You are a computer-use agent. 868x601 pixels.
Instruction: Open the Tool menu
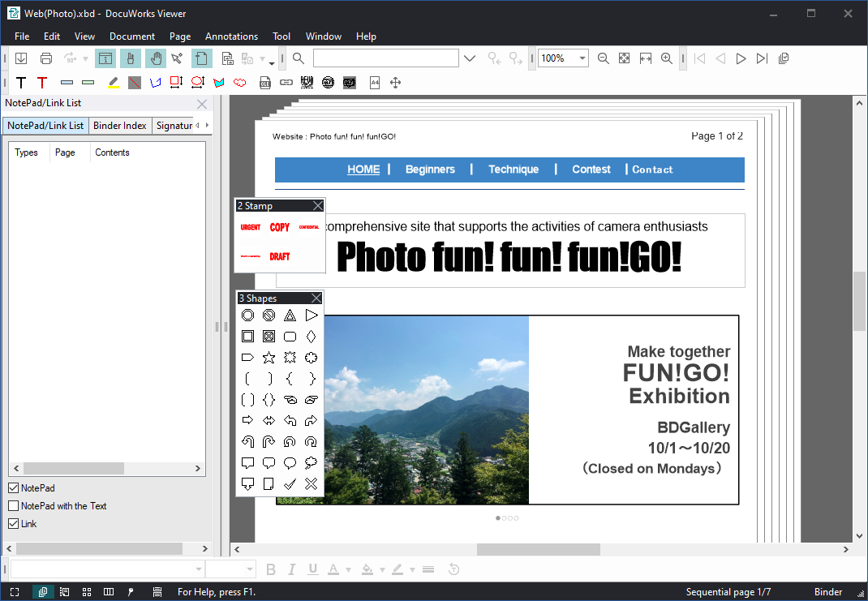click(x=281, y=36)
